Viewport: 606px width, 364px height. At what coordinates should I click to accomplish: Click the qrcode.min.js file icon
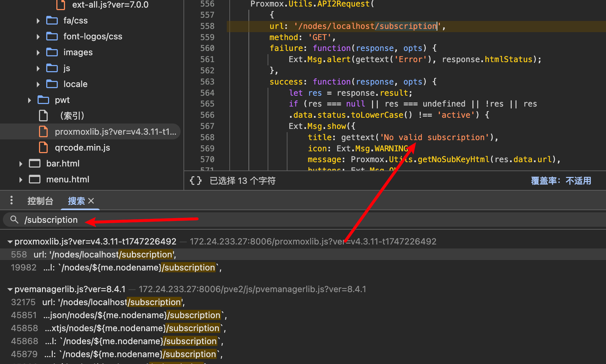[x=43, y=148]
